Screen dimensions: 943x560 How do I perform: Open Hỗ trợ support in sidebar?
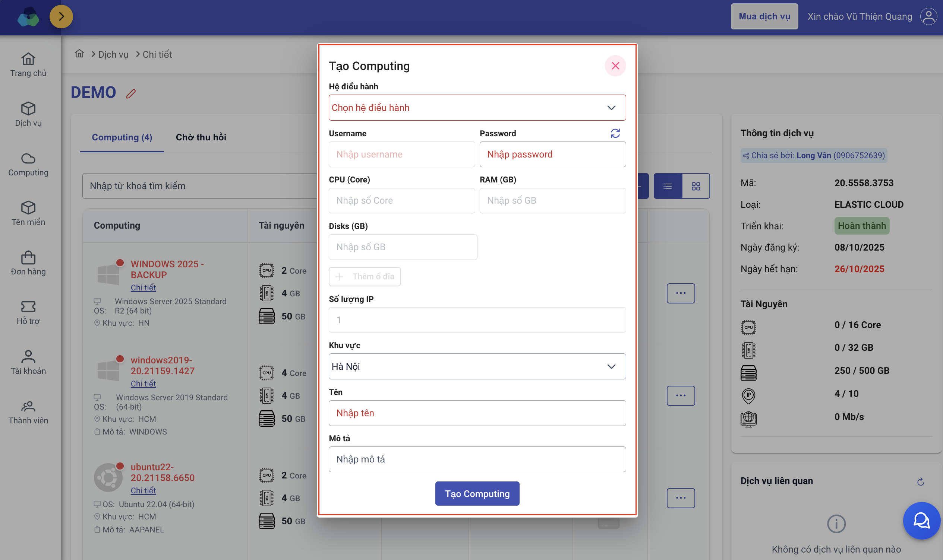[28, 312]
